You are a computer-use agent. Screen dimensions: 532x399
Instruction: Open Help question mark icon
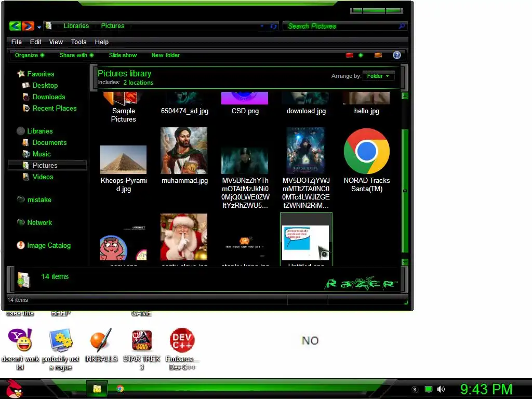396,55
